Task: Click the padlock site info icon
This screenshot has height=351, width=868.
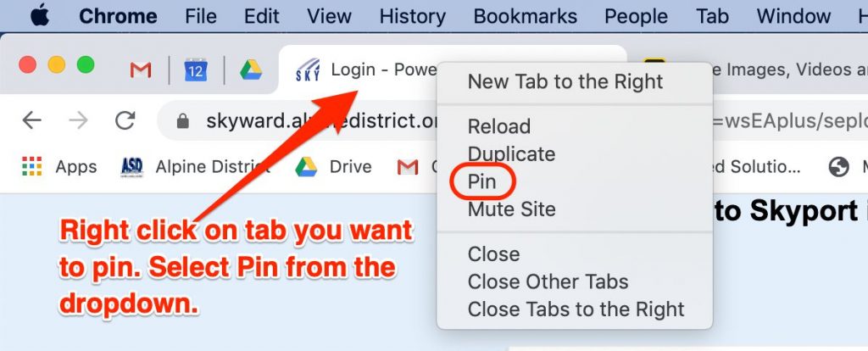Action: [183, 120]
